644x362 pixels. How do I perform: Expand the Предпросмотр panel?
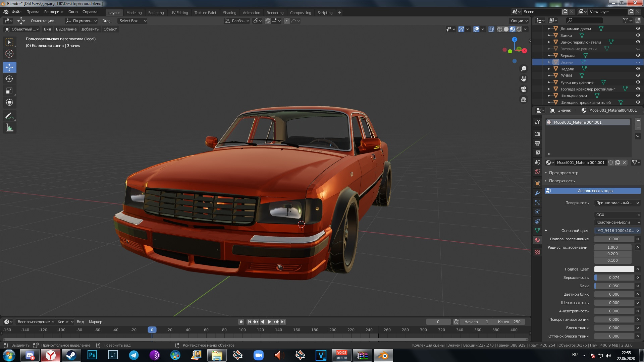[563, 173]
